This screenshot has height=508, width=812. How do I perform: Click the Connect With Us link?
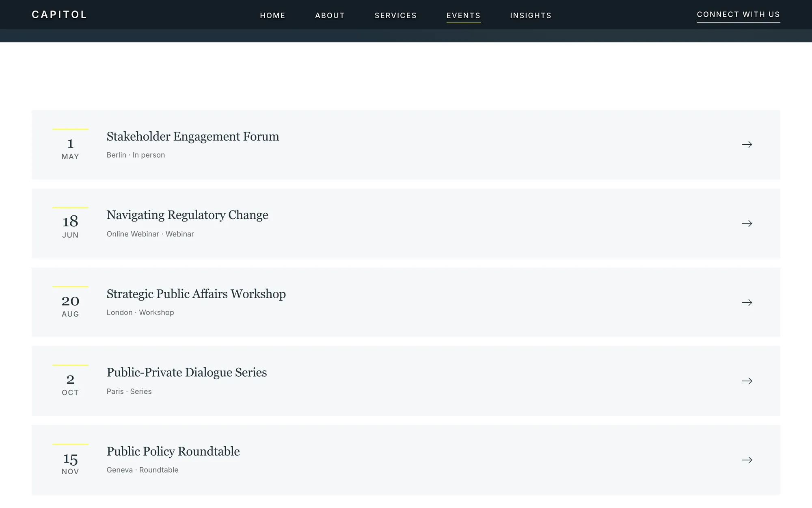739,15
